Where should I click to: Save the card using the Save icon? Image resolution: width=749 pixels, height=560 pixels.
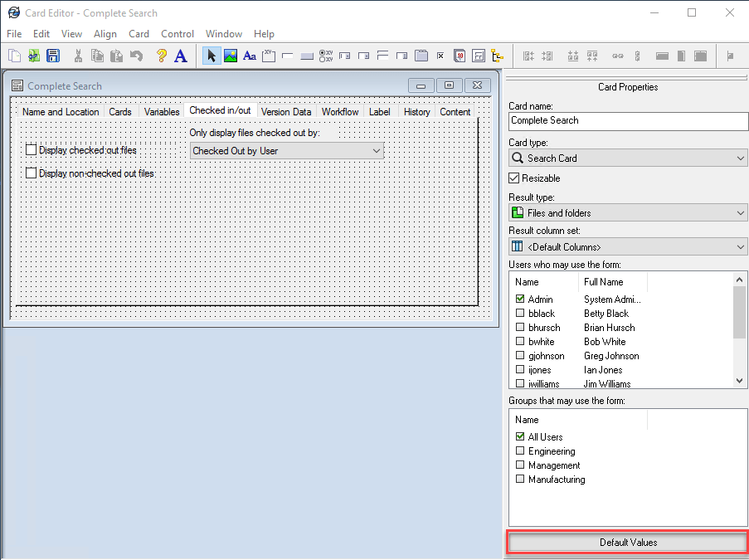(x=53, y=55)
